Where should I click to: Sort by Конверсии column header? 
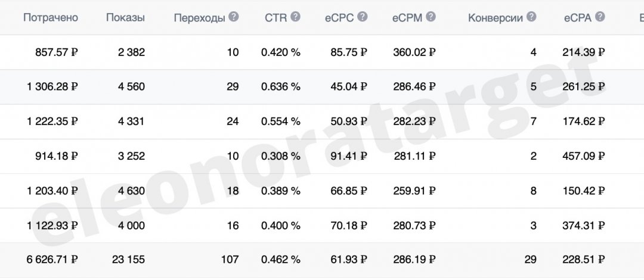point(496,18)
